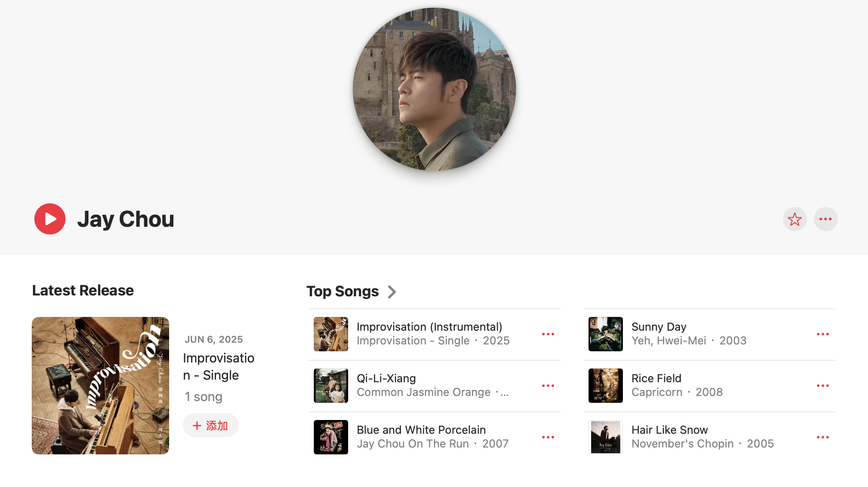Favorite the artist with the star icon

[x=795, y=219]
